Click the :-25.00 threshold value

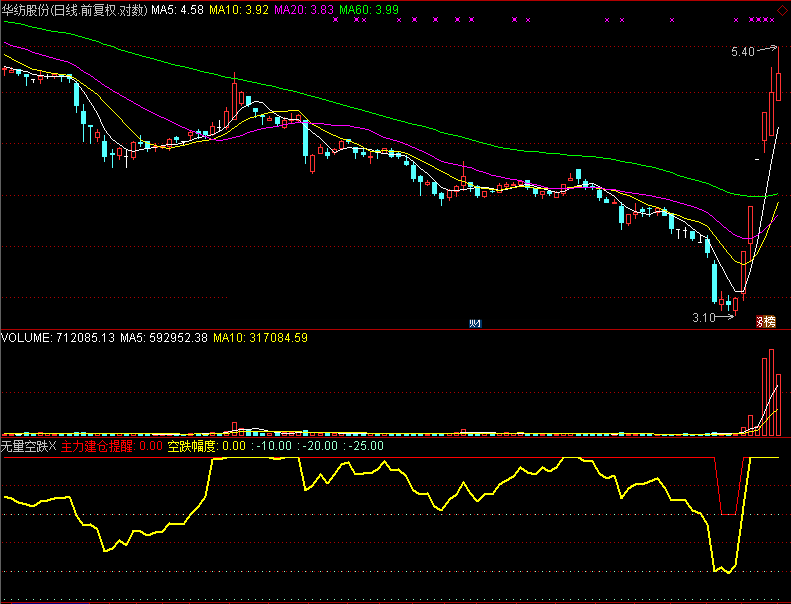[x=364, y=446]
